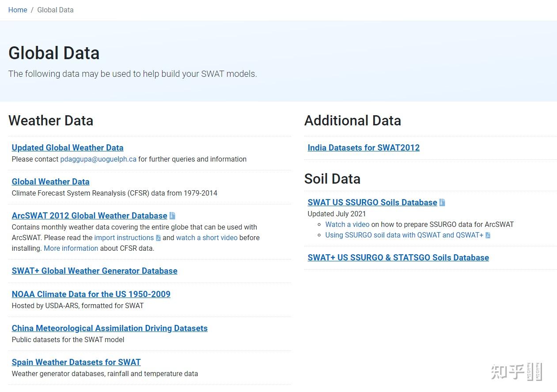Image resolution: width=557 pixels, height=392 pixels.
Task: Open the import instructions link
Action: coord(124,237)
